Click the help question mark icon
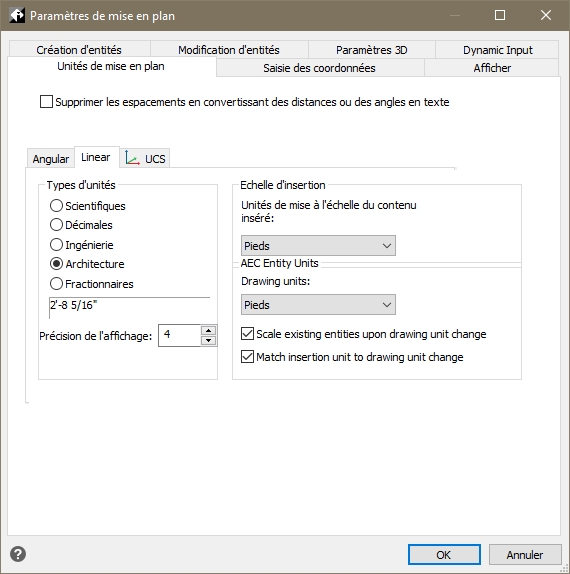The width and height of the screenshot is (570, 574). 18,554
